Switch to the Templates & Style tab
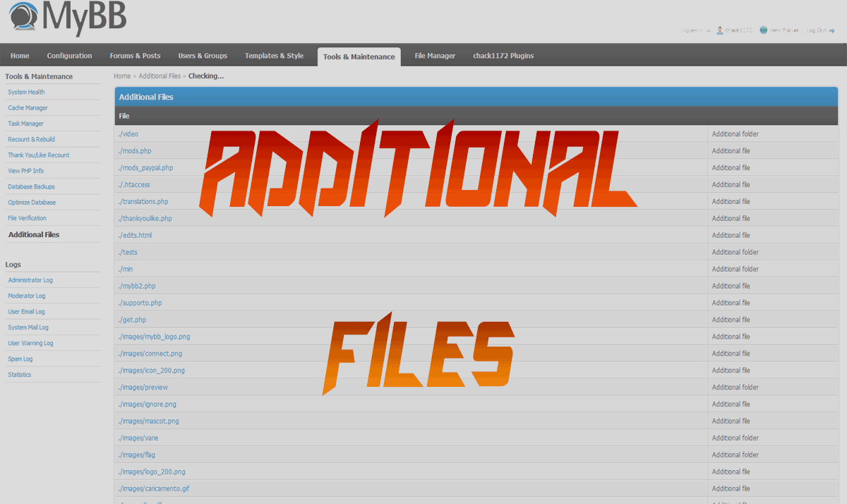Screen dimensions: 847x504 [274, 56]
